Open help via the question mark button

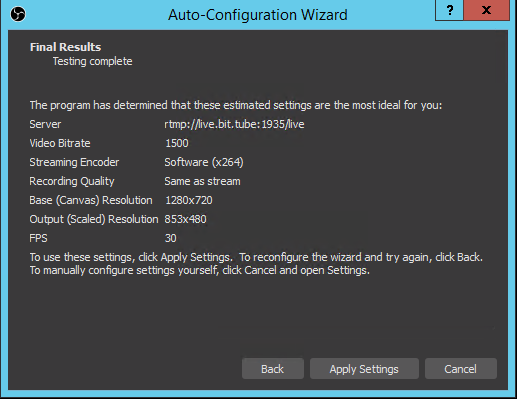point(449,10)
